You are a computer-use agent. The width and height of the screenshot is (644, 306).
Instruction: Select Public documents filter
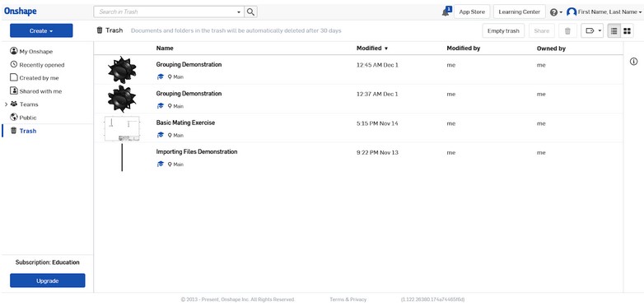click(28, 118)
